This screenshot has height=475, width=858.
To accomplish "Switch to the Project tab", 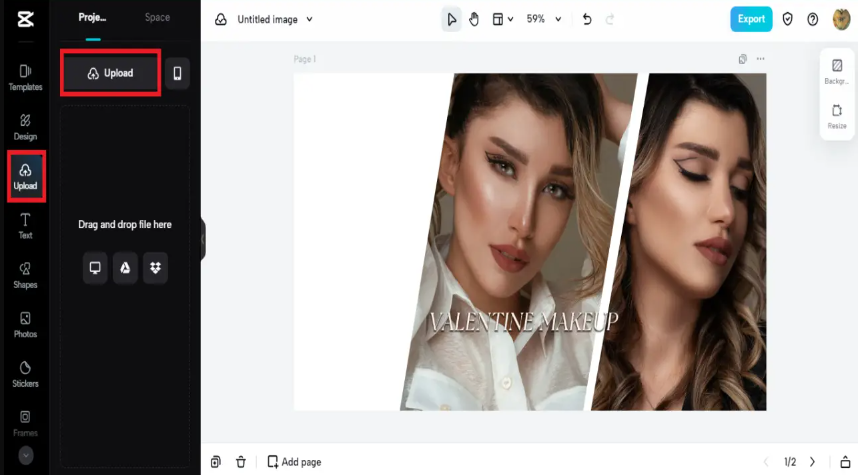I will coord(92,18).
